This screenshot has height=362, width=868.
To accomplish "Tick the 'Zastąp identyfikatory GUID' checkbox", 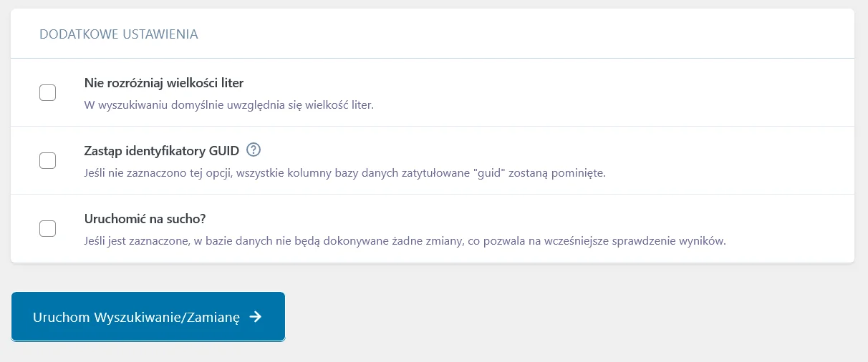I will point(47,160).
